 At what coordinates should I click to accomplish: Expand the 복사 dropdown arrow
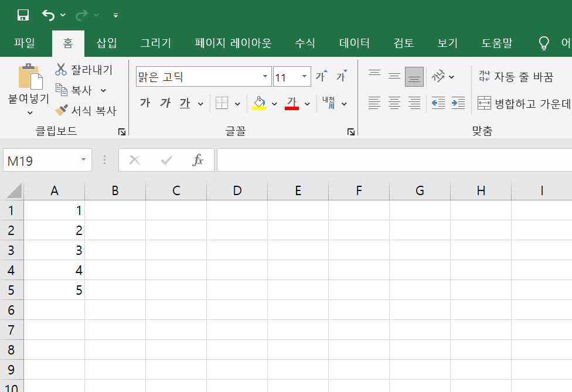tap(103, 90)
